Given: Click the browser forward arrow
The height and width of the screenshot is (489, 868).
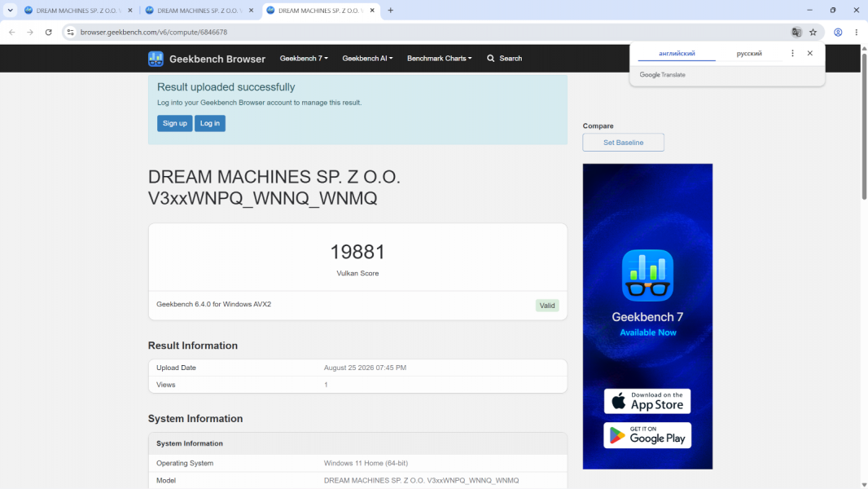Looking at the screenshot, I should [x=30, y=32].
